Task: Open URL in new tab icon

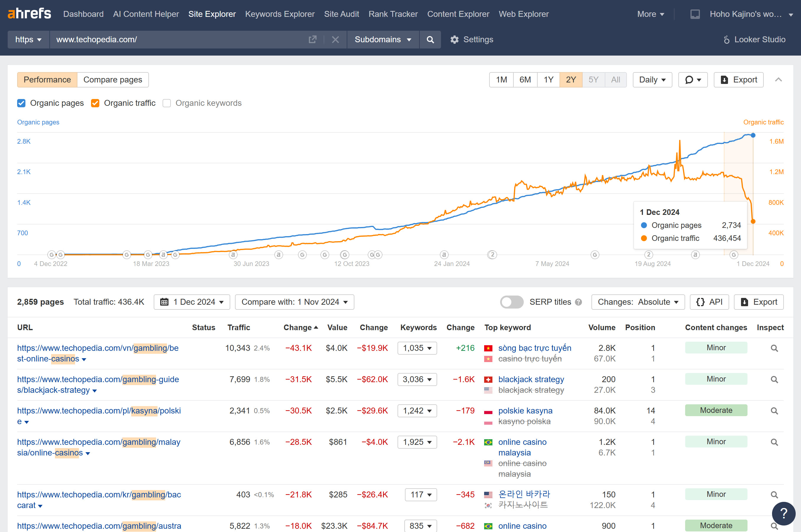Action: pos(312,40)
